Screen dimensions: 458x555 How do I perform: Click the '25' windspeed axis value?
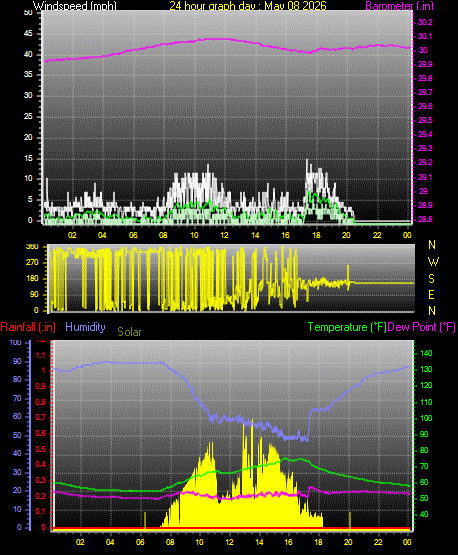[28, 116]
